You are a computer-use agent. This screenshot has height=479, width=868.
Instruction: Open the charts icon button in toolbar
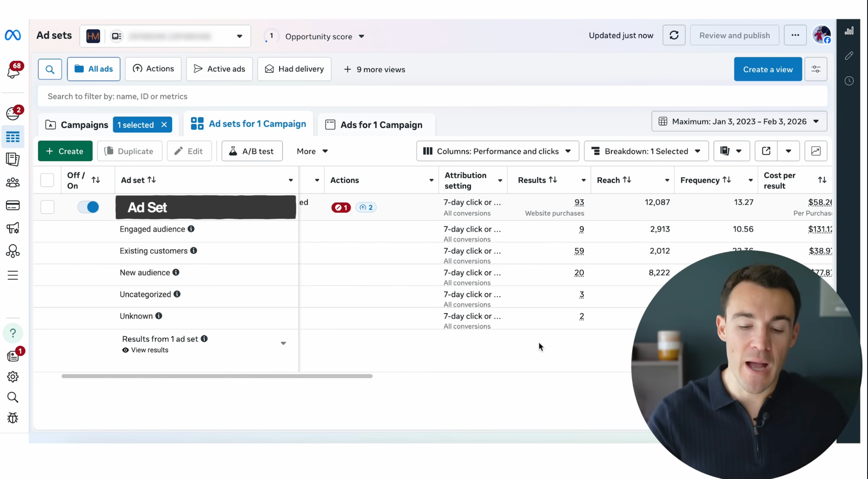[816, 151]
